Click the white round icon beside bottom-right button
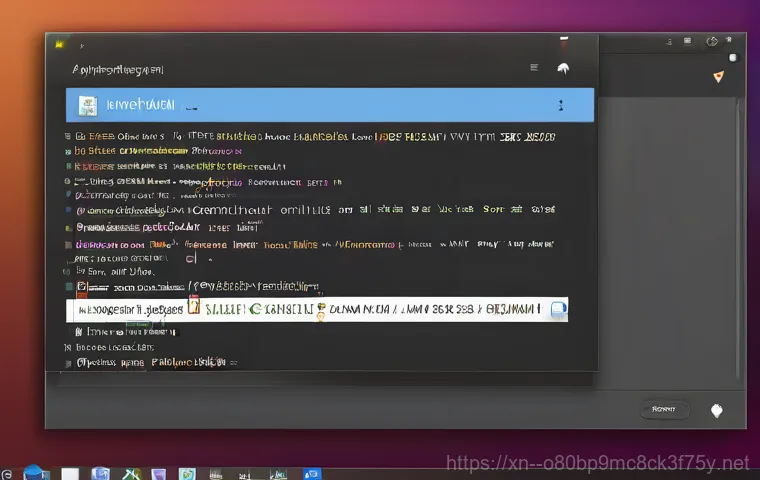 click(x=716, y=410)
